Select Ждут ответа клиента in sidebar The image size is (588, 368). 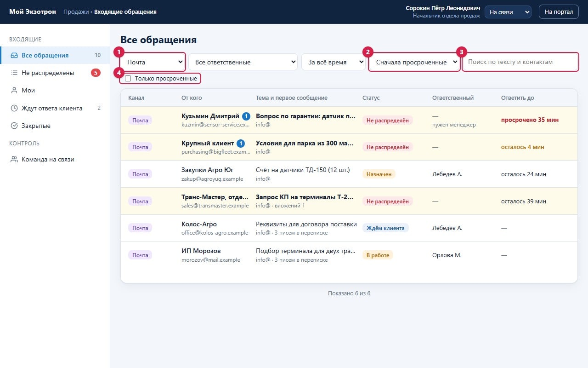(x=55, y=108)
